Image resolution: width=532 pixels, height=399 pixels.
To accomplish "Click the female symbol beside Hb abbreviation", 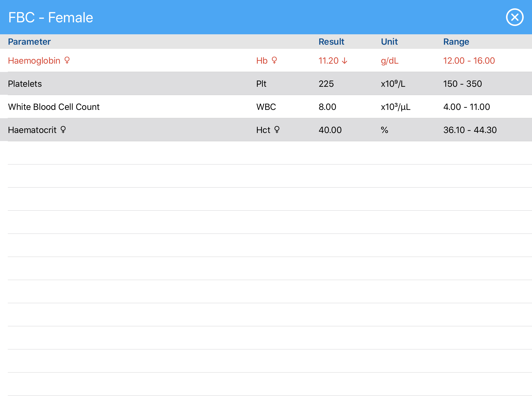I will point(274,60).
